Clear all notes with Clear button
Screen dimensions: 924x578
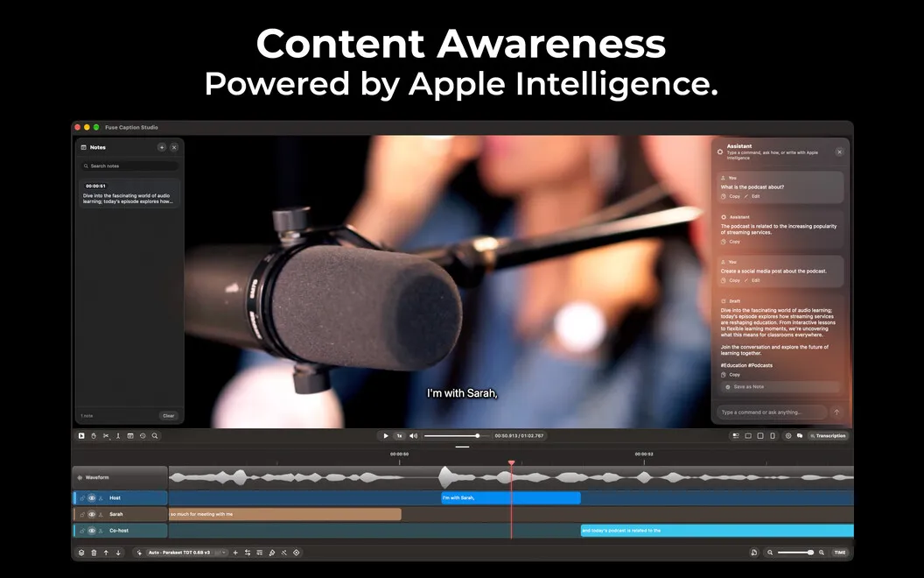click(169, 416)
